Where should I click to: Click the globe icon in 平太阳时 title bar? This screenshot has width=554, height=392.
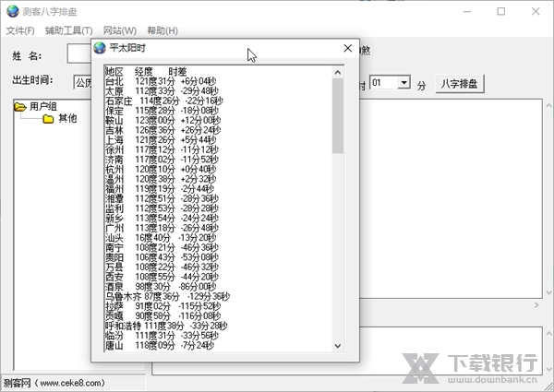click(100, 48)
